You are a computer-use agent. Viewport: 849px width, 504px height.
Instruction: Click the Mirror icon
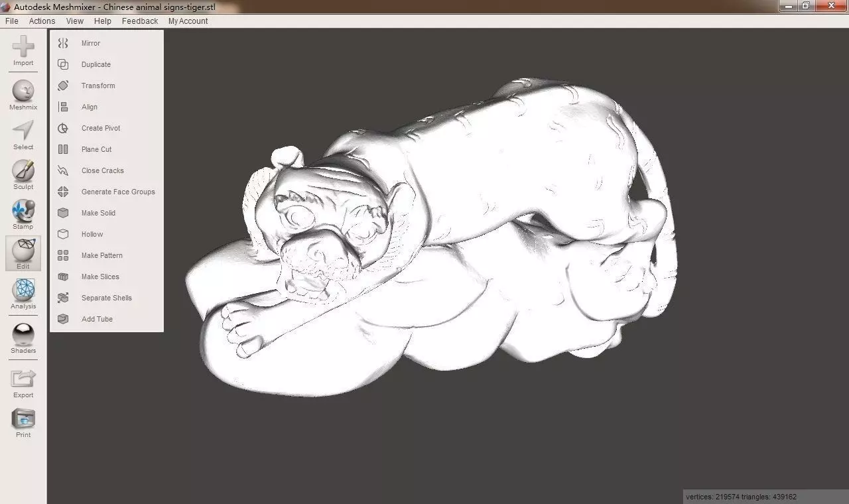pos(63,43)
